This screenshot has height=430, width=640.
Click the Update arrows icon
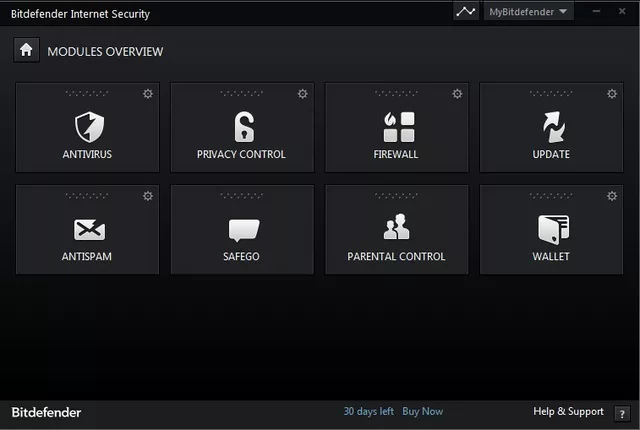(552, 127)
